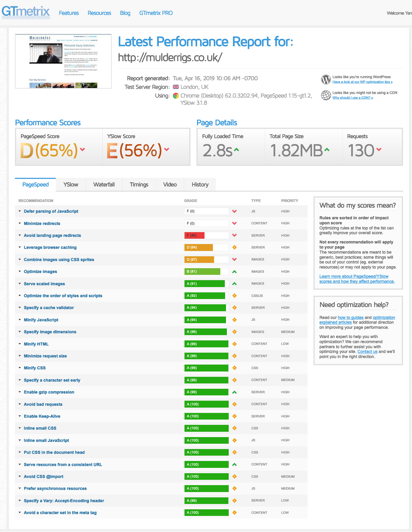Click orange diamond for Avoid CSS @import
Screen dimensions: 412x532
[x=234, y=477]
